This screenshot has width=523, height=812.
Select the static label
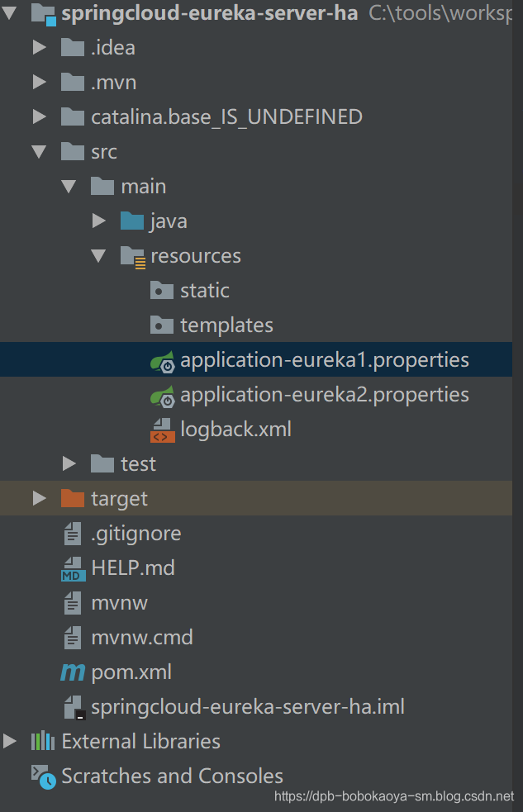click(x=205, y=291)
